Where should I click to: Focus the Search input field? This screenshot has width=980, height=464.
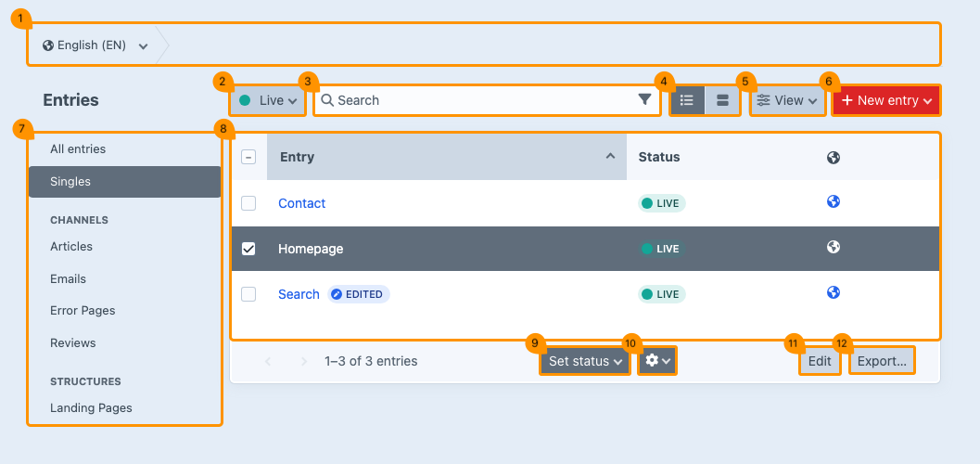coord(482,100)
